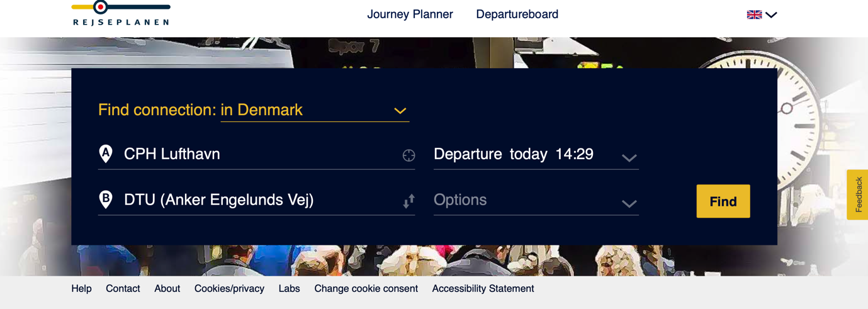868x309 pixels.
Task: Open the 'in Denmark' connection dropdown
Action: (315, 110)
